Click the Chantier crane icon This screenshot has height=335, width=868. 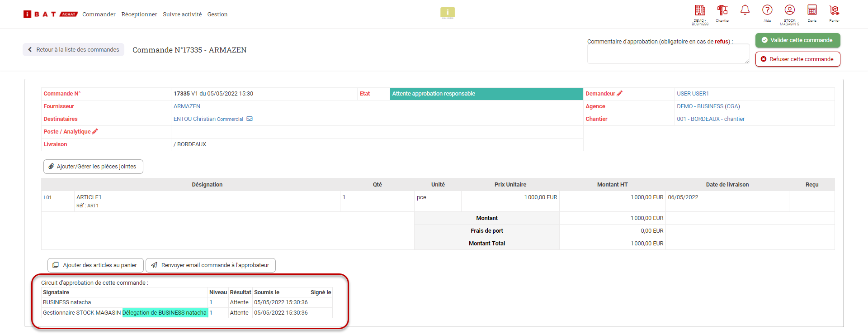(x=722, y=10)
